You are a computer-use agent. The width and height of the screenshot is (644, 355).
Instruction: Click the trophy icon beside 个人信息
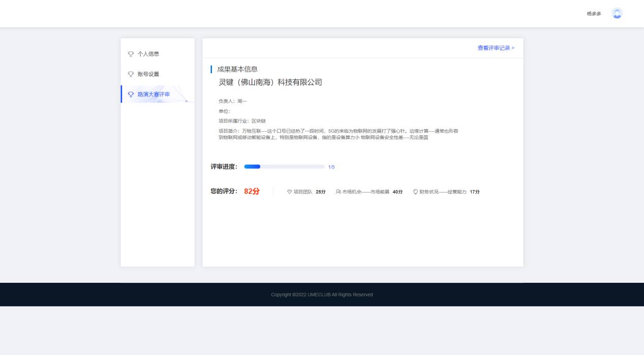[131, 54]
